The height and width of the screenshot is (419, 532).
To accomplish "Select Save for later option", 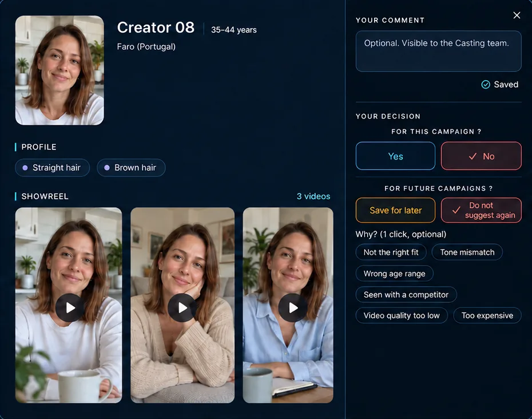I will [x=395, y=210].
